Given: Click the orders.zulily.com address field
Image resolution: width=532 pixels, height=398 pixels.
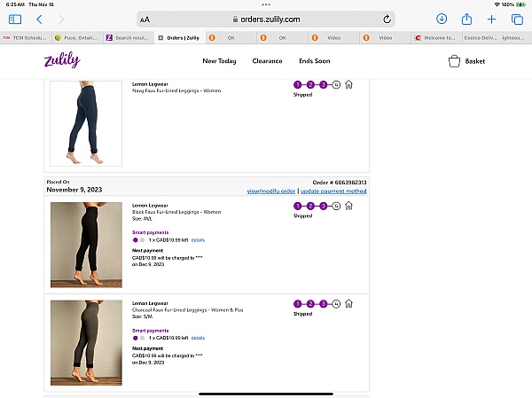Looking at the screenshot, I should click(266, 20).
